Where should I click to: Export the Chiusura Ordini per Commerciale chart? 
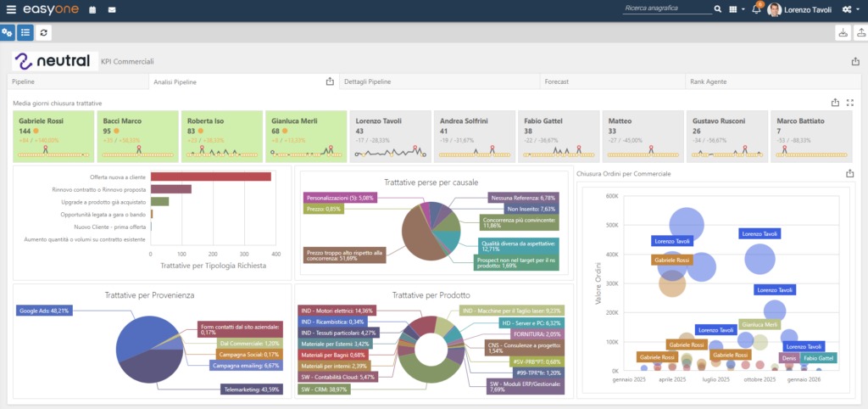coord(850,173)
